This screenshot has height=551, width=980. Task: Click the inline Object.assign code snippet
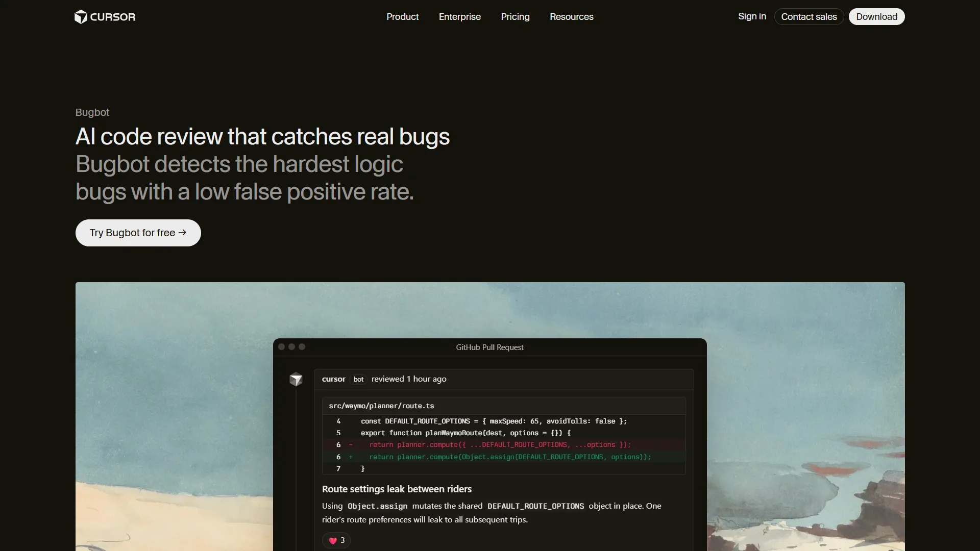point(377,506)
